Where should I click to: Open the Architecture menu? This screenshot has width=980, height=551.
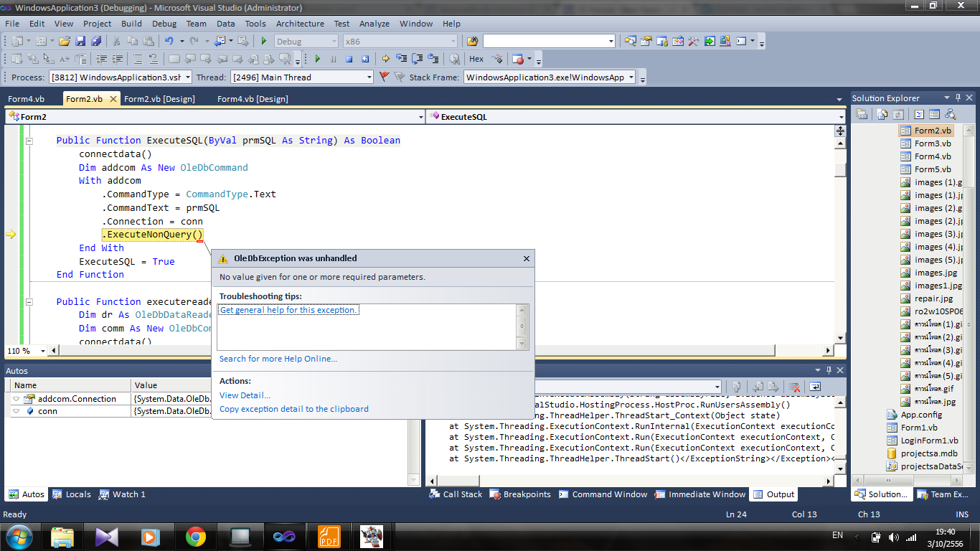click(300, 24)
